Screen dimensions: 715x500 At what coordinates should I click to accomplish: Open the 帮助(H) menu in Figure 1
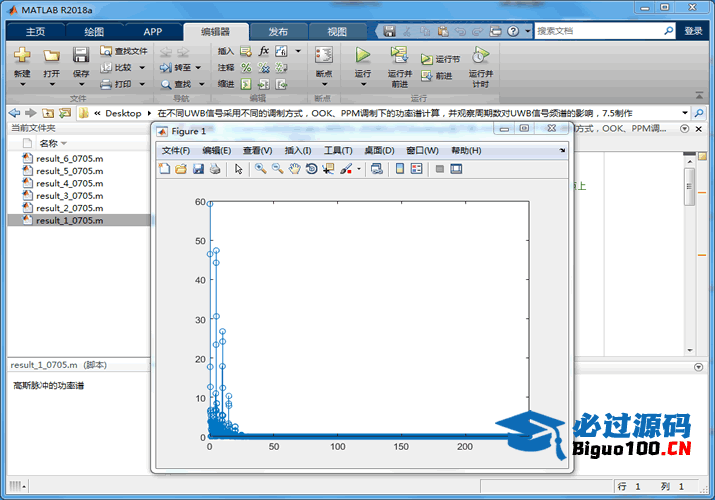[x=466, y=150]
